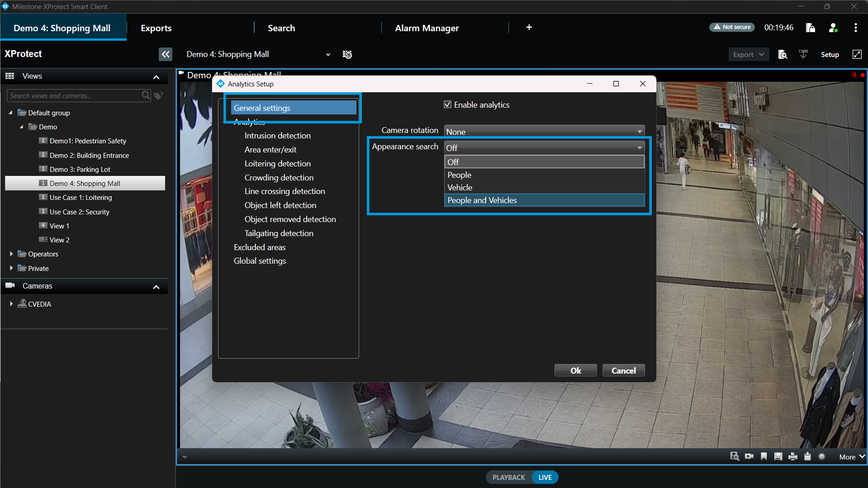
Task: Switch to the Alarm Manager tab
Action: [427, 28]
